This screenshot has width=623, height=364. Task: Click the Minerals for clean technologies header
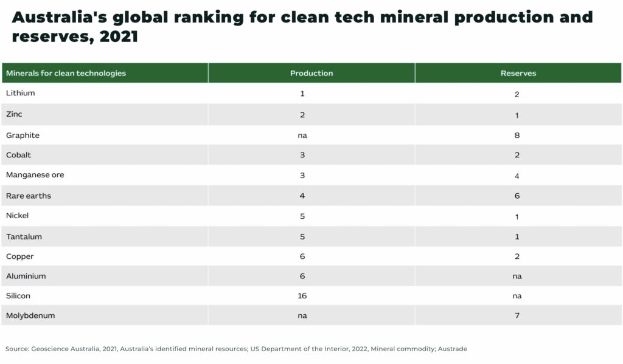click(66, 73)
